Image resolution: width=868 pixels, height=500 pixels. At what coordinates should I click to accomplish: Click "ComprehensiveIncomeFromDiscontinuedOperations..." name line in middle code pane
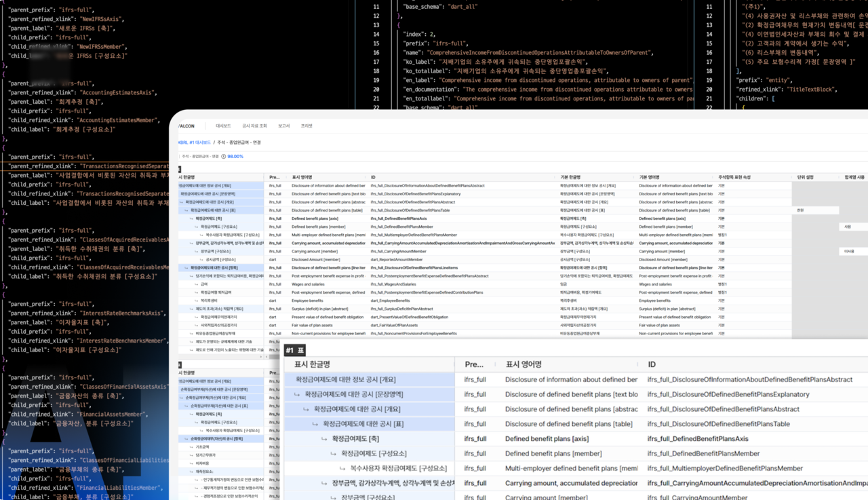point(529,52)
